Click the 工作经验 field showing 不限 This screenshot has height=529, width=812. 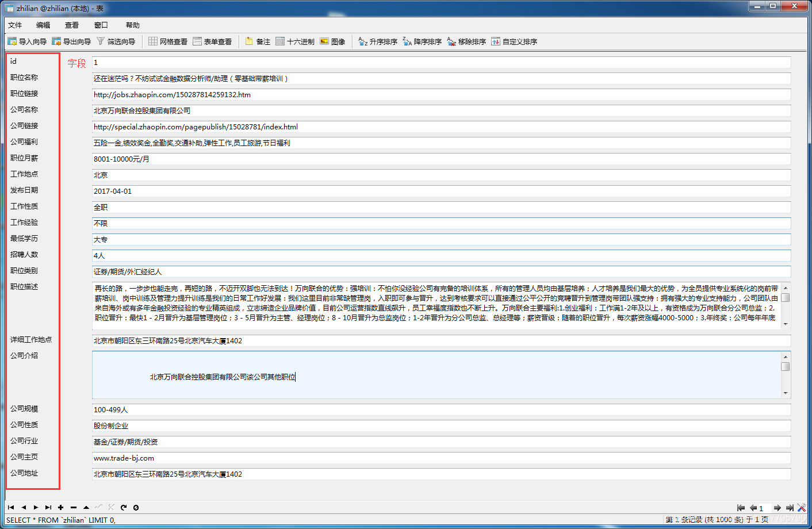coord(441,223)
